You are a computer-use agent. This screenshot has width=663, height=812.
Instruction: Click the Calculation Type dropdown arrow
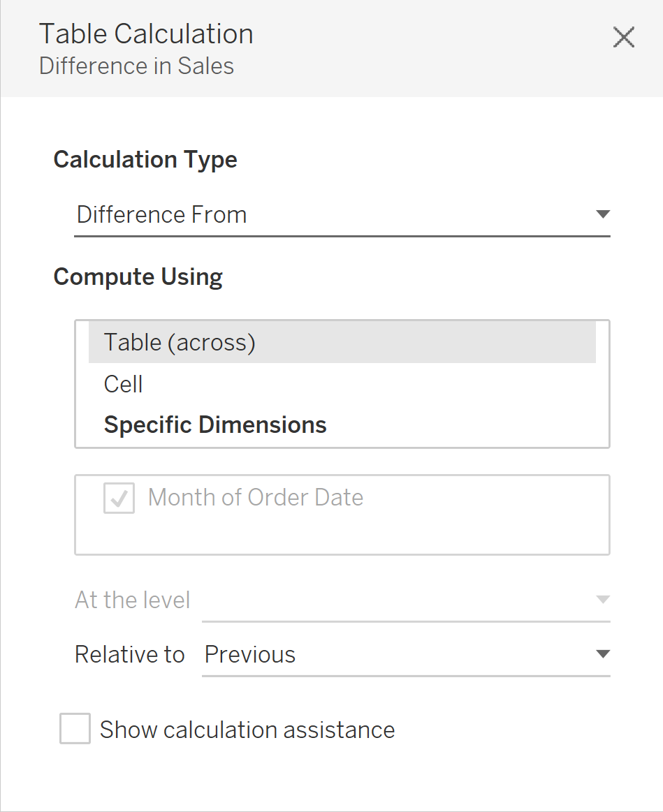602,214
